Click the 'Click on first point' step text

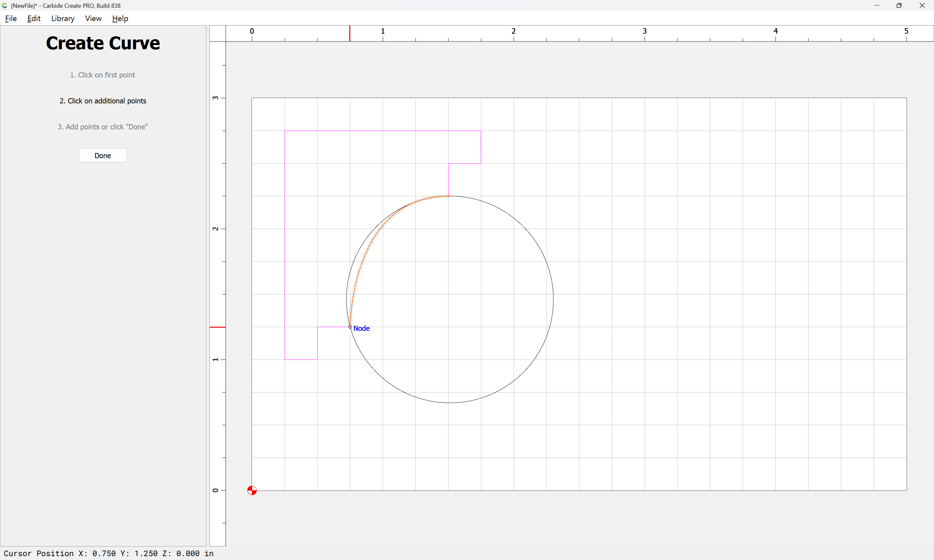click(102, 75)
